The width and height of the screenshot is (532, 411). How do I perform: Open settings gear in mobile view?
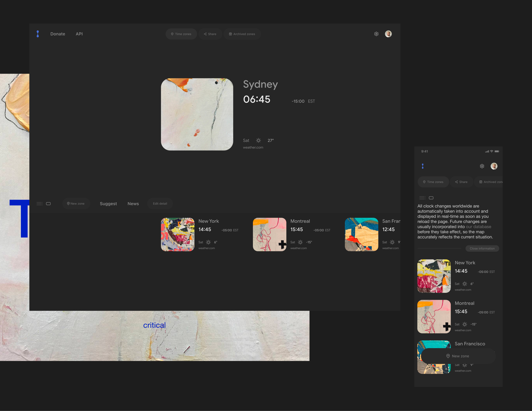pyautogui.click(x=482, y=166)
